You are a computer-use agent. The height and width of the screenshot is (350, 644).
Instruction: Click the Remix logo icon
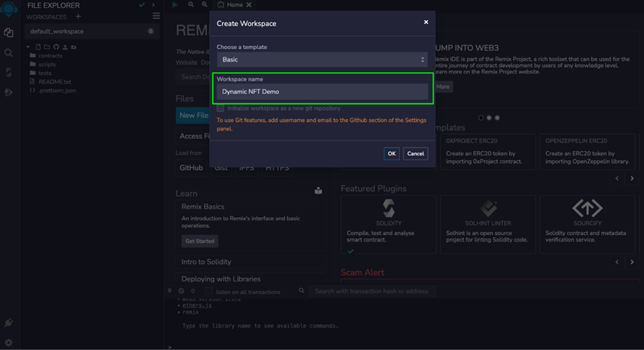point(9,9)
